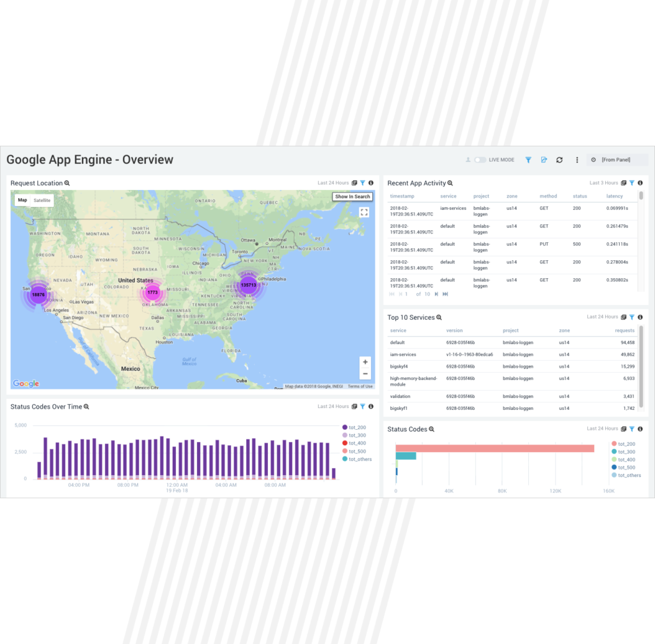Viewport: 655px width, 644px height.
Task: Toggle tot_400 series in Status Codes legend
Action: pyautogui.click(x=623, y=459)
